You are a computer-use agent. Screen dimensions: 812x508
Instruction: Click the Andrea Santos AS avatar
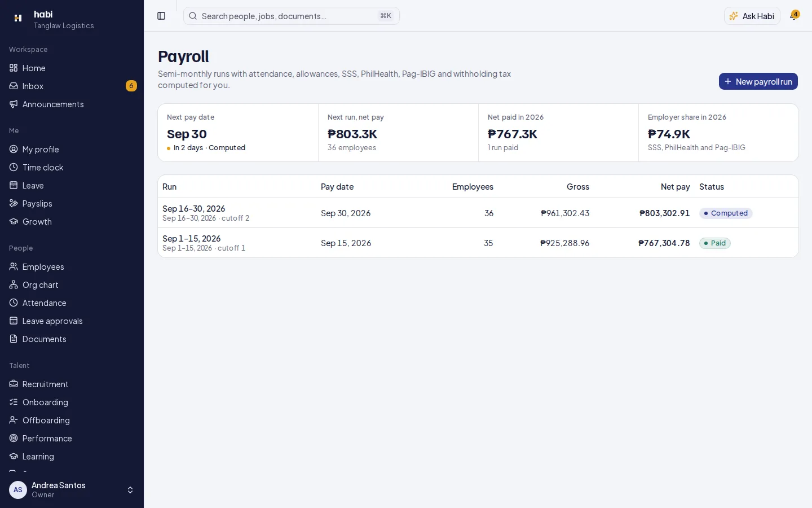click(18, 490)
